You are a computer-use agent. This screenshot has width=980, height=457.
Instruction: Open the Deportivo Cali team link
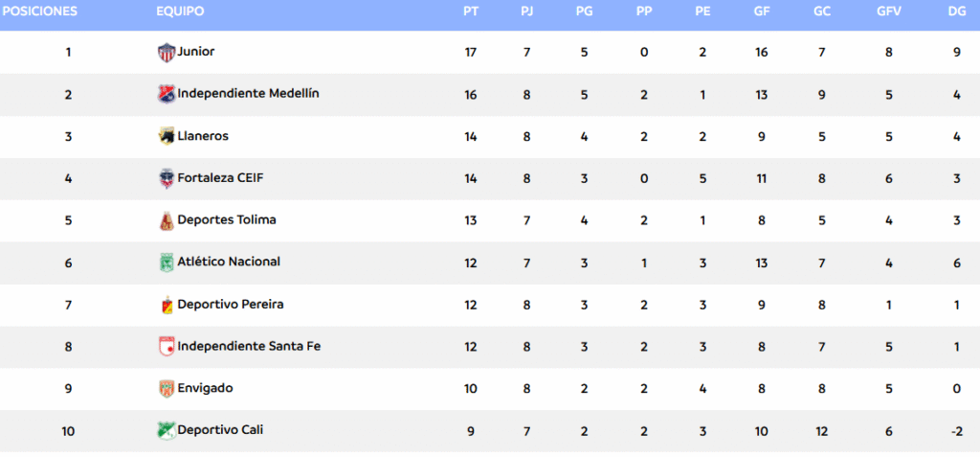[220, 430]
